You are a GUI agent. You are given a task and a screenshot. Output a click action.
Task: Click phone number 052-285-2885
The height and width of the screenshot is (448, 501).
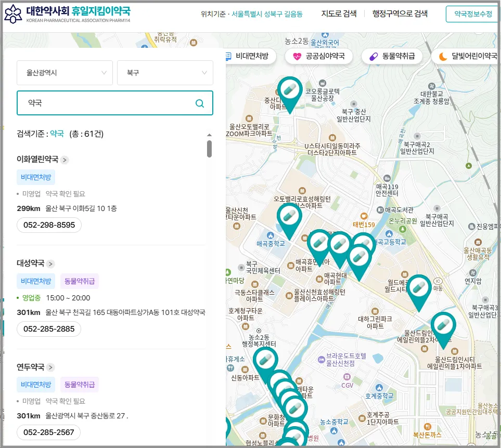[x=49, y=329]
